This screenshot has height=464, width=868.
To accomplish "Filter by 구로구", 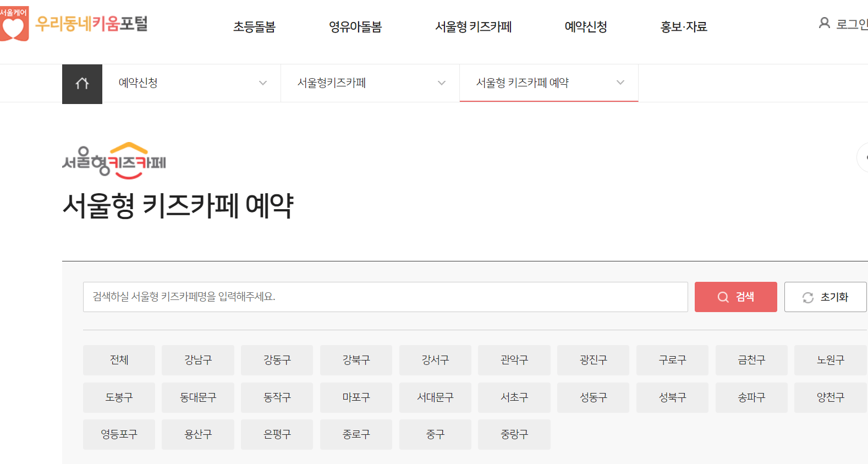I will coord(672,360).
